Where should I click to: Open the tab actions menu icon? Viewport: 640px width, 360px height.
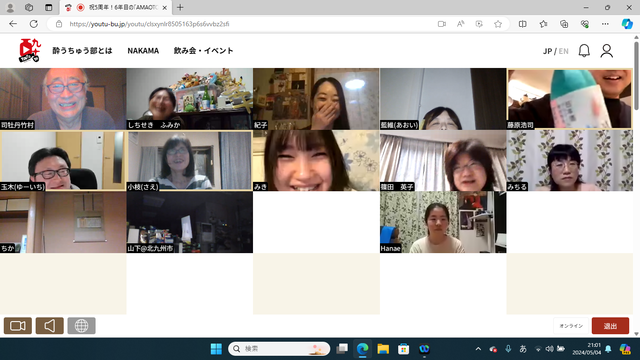(49, 7)
